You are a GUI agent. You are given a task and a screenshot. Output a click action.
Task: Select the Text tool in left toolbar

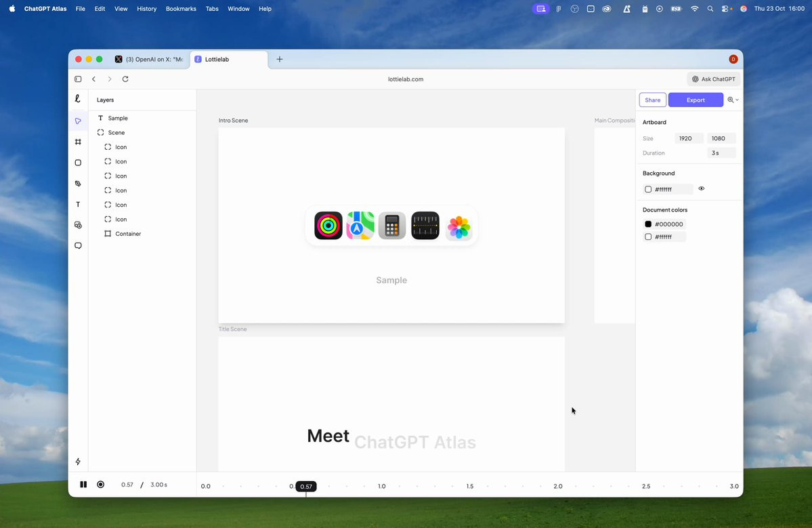(78, 204)
